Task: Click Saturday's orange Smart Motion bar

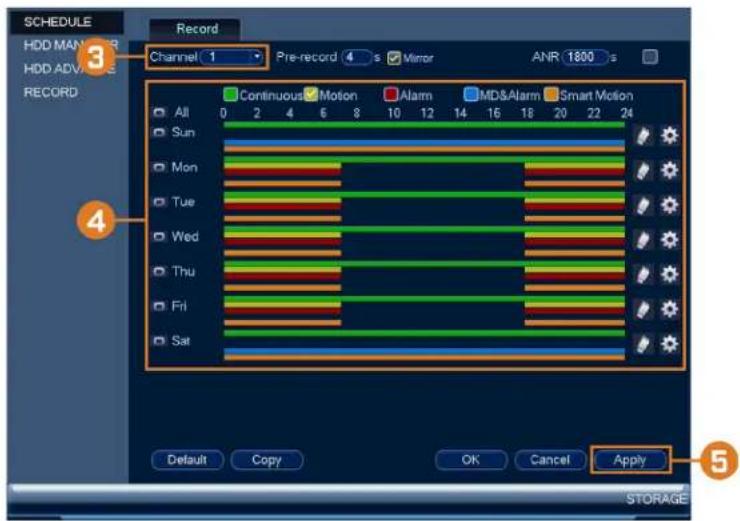Action: 424,358
